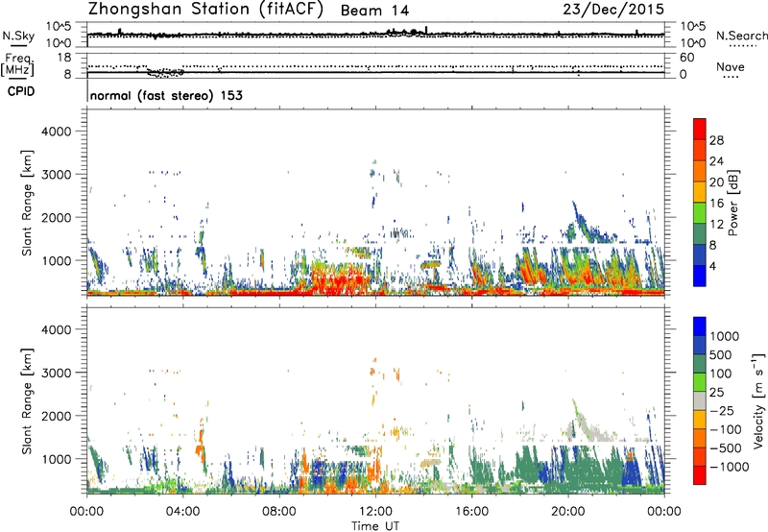Click the red bottom segment of the velocity colorbar
Image resolution: width=768 pixels, height=532 pixels.
coord(700,475)
